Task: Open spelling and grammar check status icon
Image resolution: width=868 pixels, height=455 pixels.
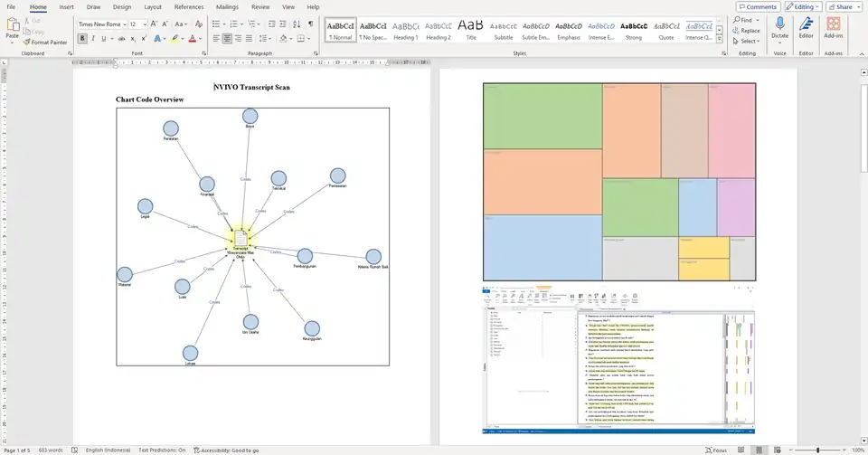Action: 75,450
